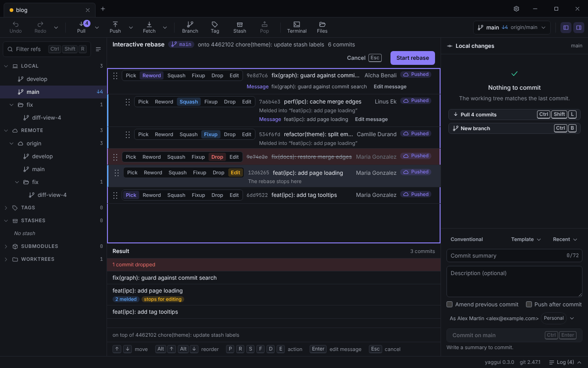588x368 pixels.
Task: Set commit 9e8d7c6 action to Squash
Action: (176, 76)
